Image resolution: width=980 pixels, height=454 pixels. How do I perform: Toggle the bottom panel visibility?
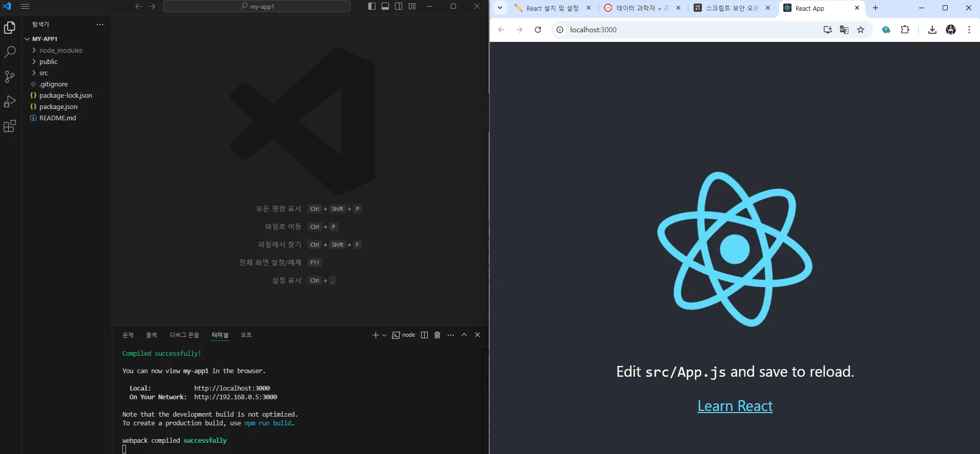click(x=385, y=6)
